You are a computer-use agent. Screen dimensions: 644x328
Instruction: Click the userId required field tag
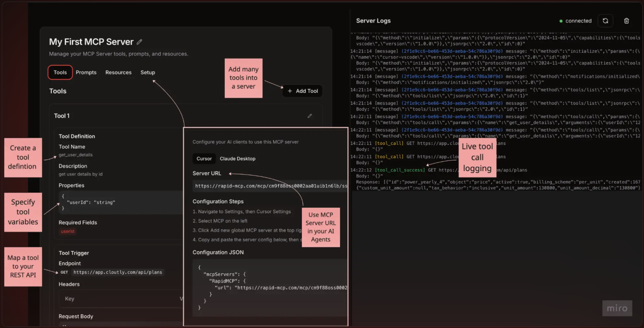[x=67, y=232]
